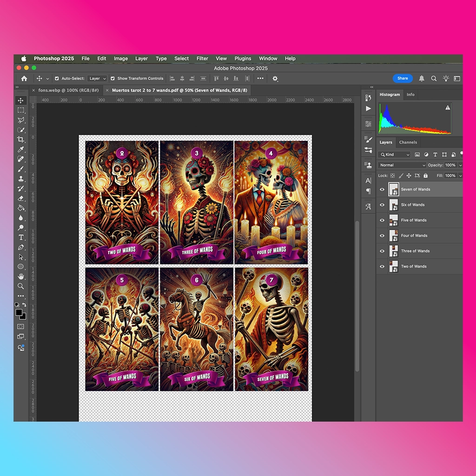Click the foreground color swatch
Viewport: 476px width, 476px height.
tap(19, 312)
